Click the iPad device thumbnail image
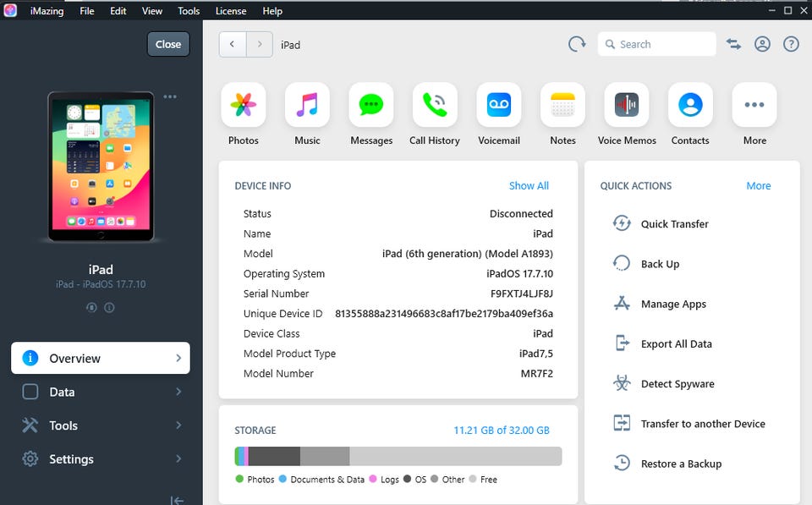This screenshot has height=505, width=812. click(101, 167)
